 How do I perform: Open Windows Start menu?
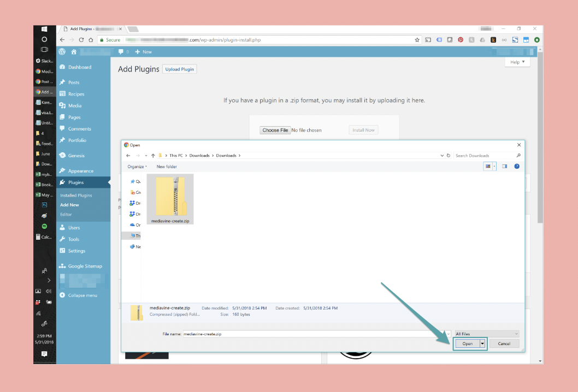tap(44, 29)
